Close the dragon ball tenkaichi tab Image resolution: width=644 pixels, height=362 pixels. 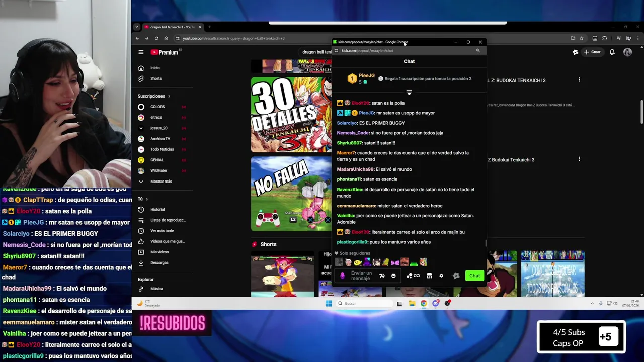pyautogui.click(x=200, y=27)
